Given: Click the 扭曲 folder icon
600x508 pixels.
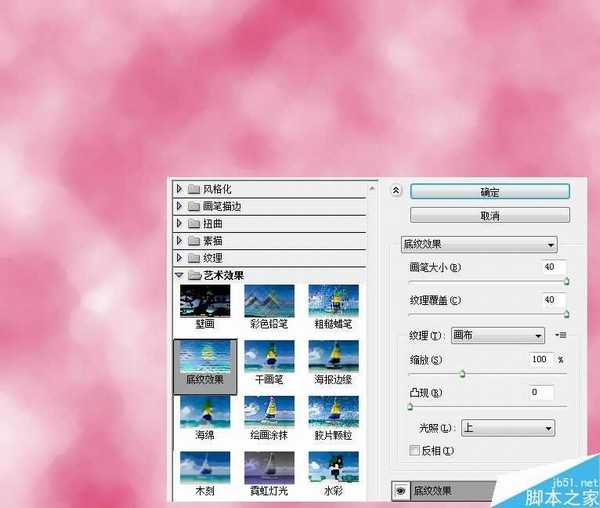Looking at the screenshot, I should point(194,223).
